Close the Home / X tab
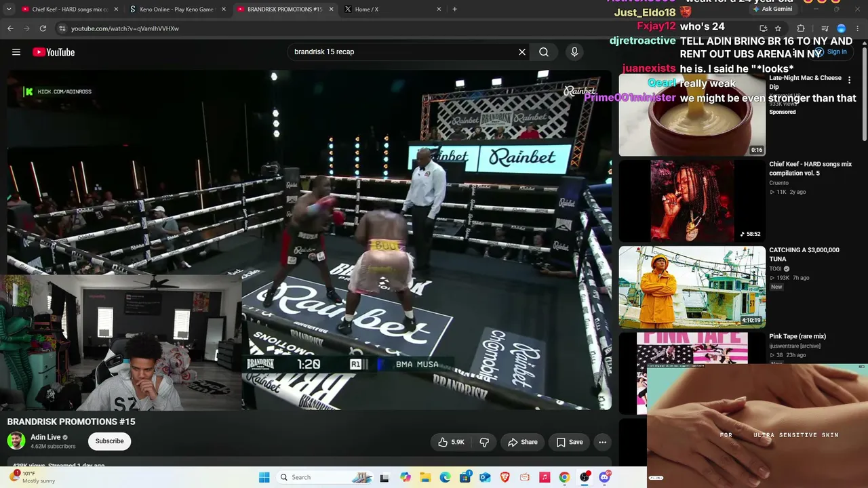The width and height of the screenshot is (868, 488). (439, 9)
